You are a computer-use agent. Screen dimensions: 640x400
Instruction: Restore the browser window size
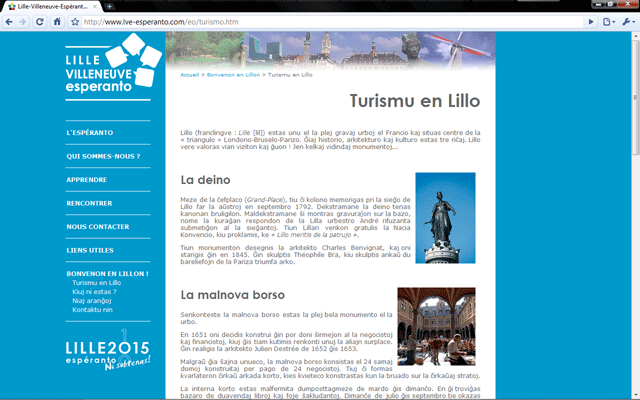[x=611, y=4]
